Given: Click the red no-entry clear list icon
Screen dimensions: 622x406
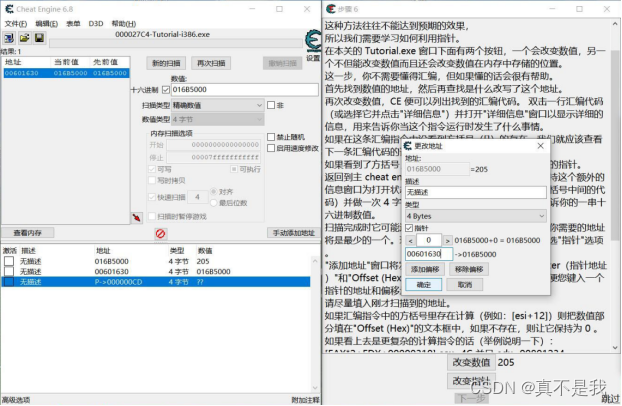Looking at the screenshot, I should 160,233.
